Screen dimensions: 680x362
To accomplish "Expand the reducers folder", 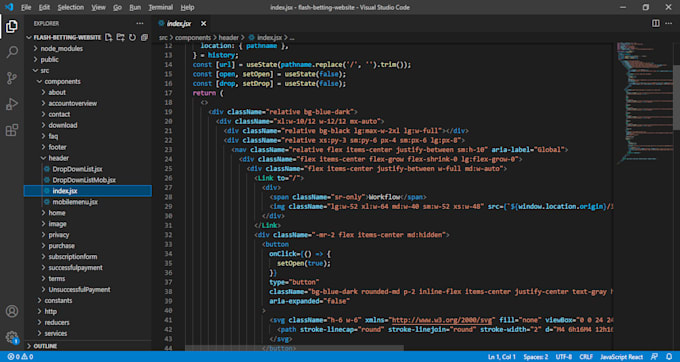I will click(x=57, y=322).
